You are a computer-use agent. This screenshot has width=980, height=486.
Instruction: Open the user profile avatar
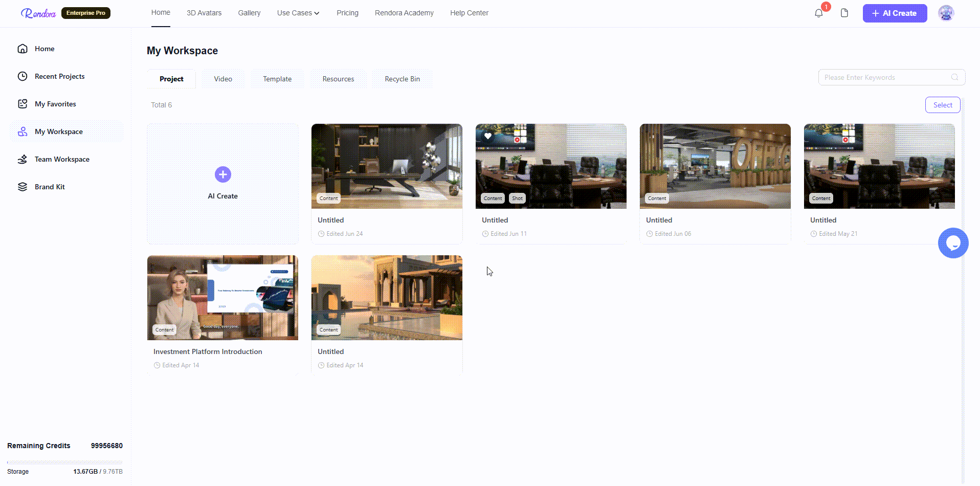(x=946, y=13)
